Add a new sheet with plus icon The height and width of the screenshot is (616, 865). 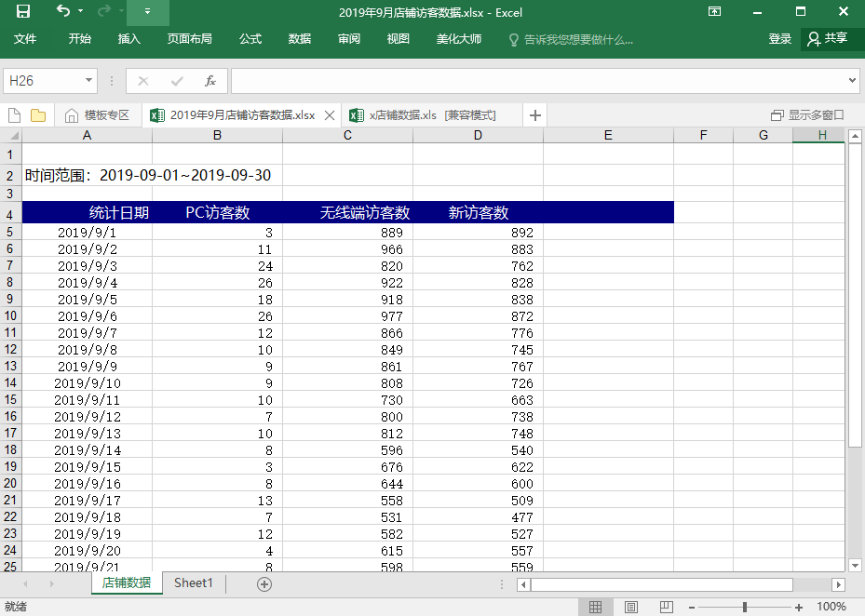[x=264, y=583]
